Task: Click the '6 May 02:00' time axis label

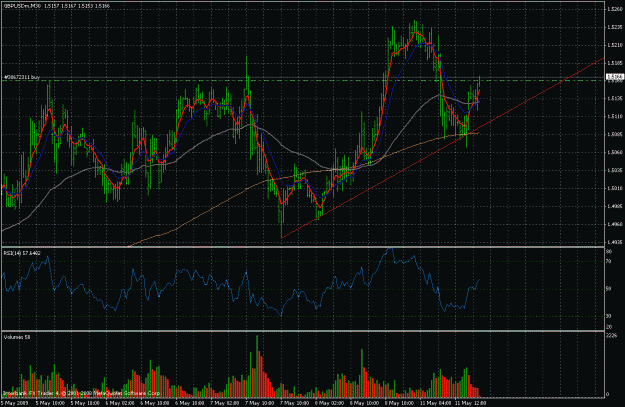Action: click(x=120, y=403)
